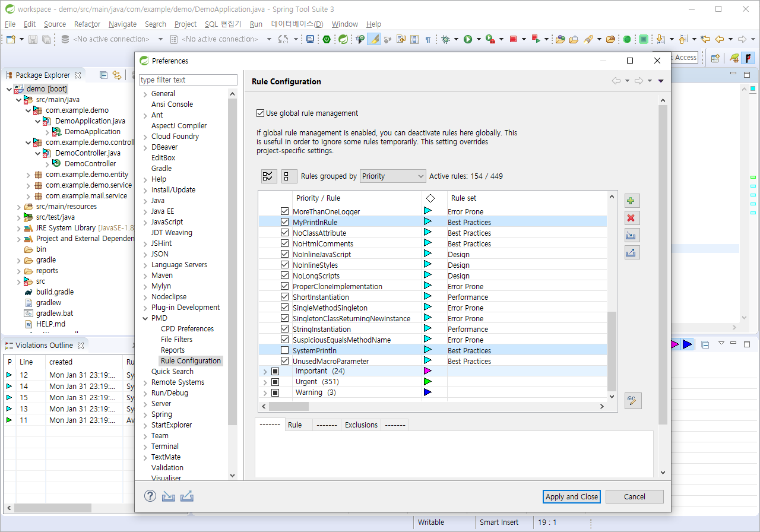Open the Navigate menu
The width and height of the screenshot is (760, 532).
pos(123,24)
